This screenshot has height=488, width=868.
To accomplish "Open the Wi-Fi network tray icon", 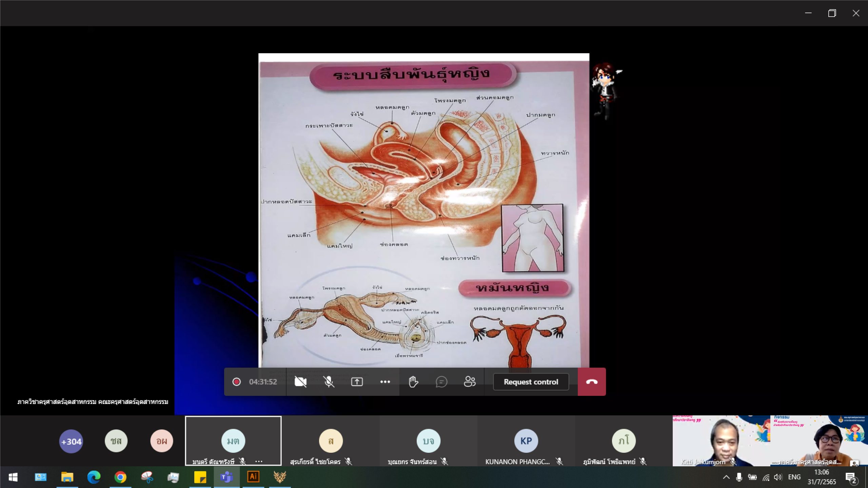I will pos(766,477).
